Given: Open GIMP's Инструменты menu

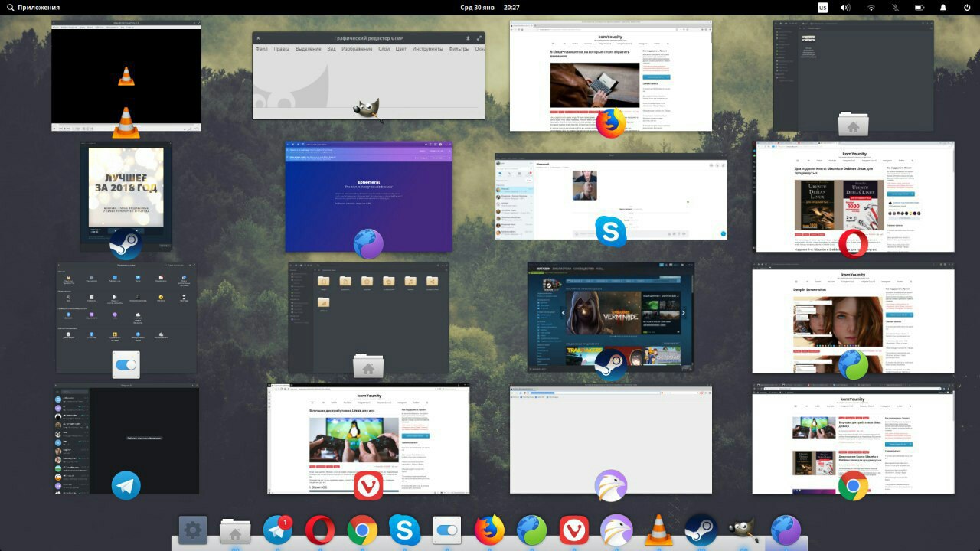Looking at the screenshot, I should click(x=428, y=49).
